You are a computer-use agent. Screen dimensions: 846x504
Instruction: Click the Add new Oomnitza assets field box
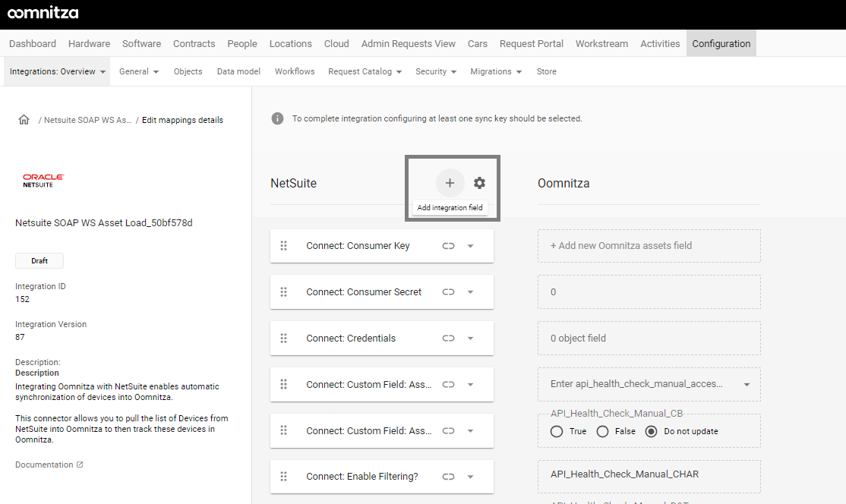click(x=649, y=246)
